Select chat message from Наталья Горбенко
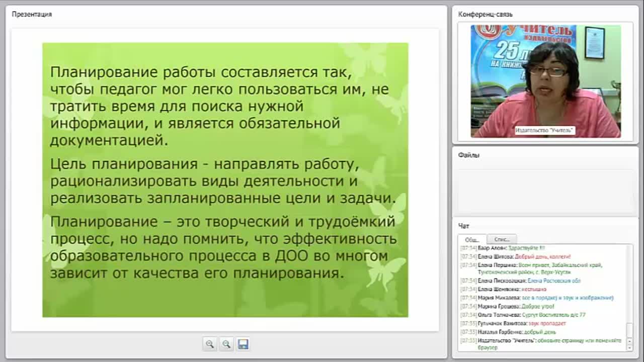This screenshot has width=644, height=362. point(508,332)
